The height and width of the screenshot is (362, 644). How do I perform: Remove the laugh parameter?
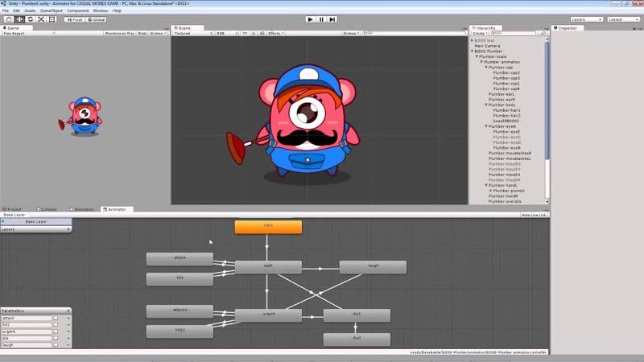(x=68, y=345)
